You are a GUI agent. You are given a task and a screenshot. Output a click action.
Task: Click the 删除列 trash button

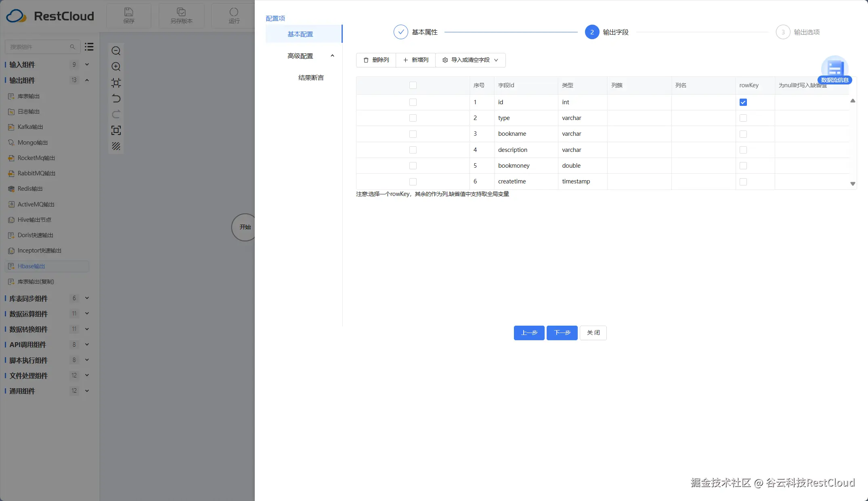(376, 60)
